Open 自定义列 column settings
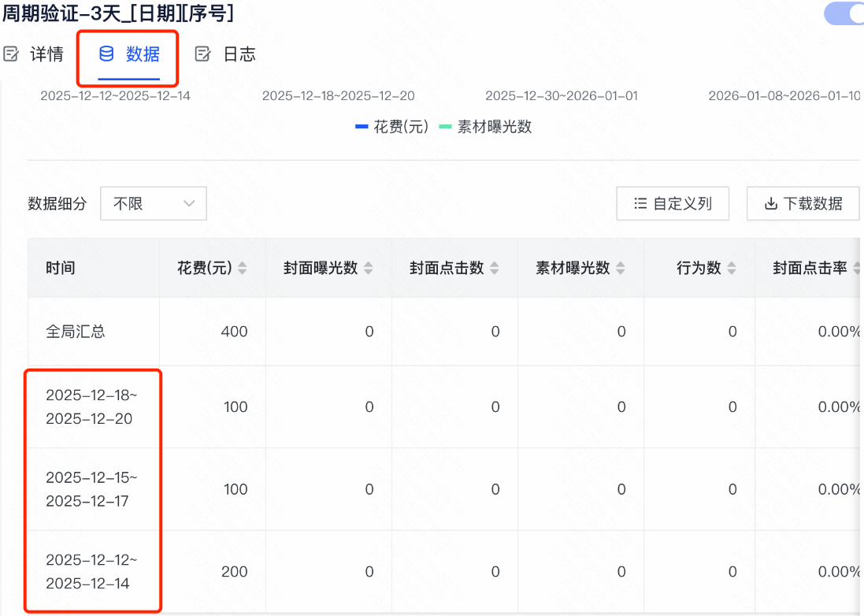Screen dimensions: 864x616 (x=673, y=203)
